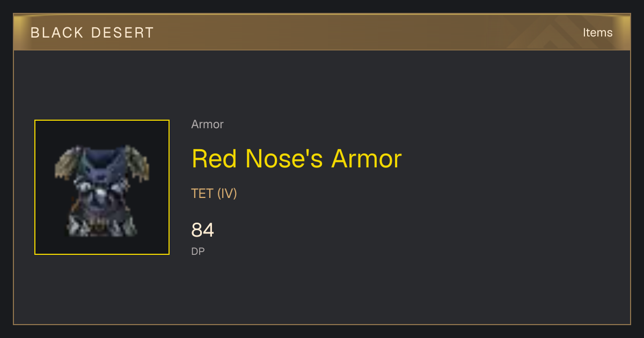The height and width of the screenshot is (338, 644).
Task: Click the gold header banner center
Action: pos(322,32)
